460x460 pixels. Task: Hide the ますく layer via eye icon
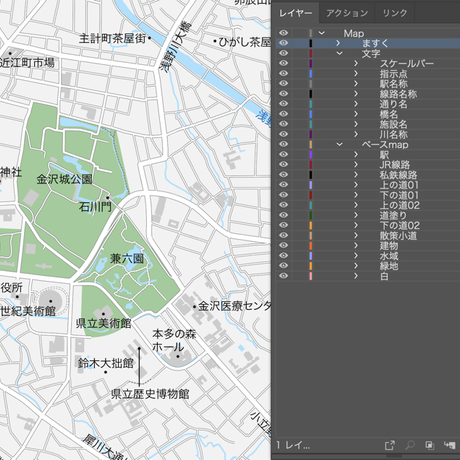point(283,43)
